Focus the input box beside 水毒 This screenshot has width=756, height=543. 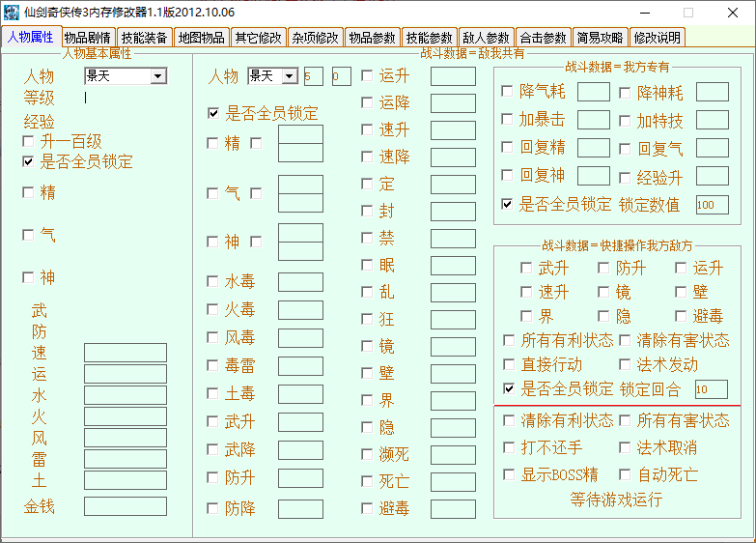(300, 282)
